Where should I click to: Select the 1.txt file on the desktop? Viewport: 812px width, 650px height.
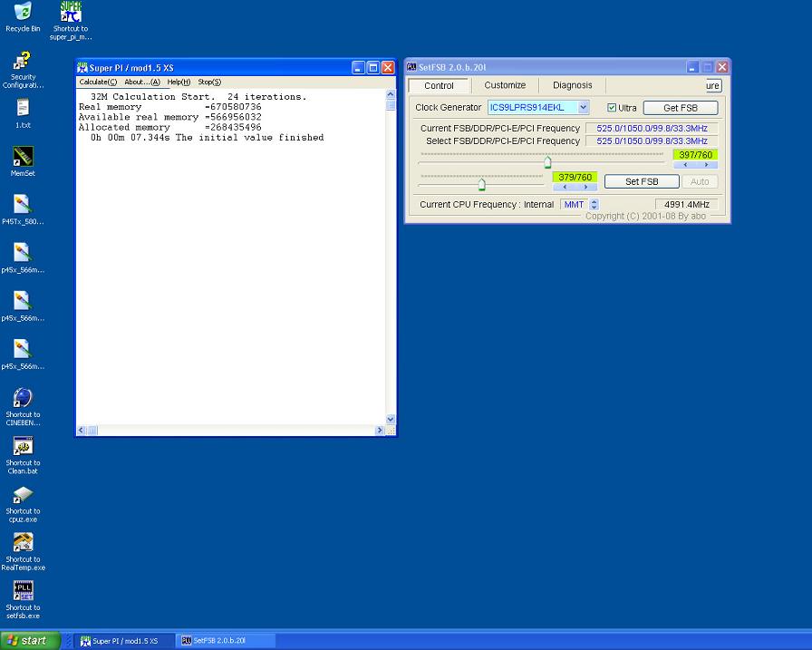(23, 113)
